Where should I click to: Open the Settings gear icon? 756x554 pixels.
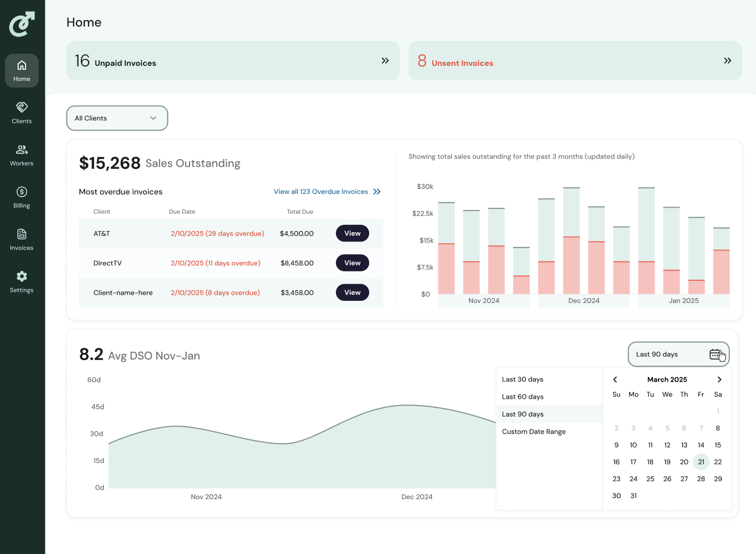click(x=22, y=276)
